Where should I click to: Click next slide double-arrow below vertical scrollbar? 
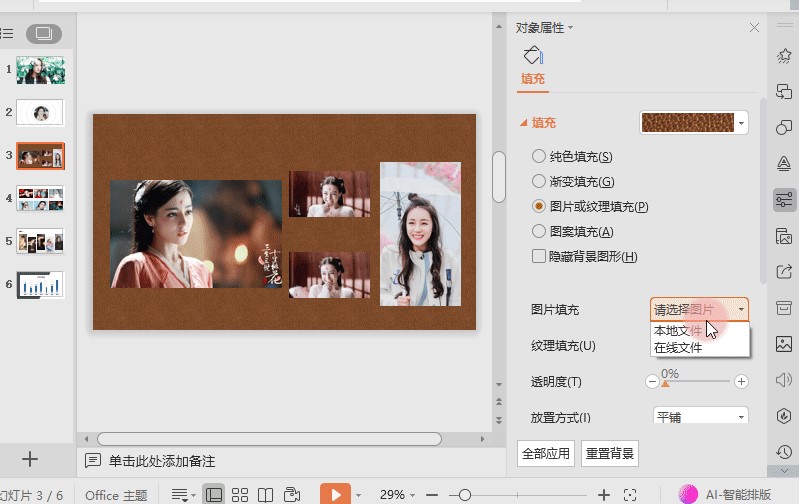pyautogui.click(x=498, y=420)
